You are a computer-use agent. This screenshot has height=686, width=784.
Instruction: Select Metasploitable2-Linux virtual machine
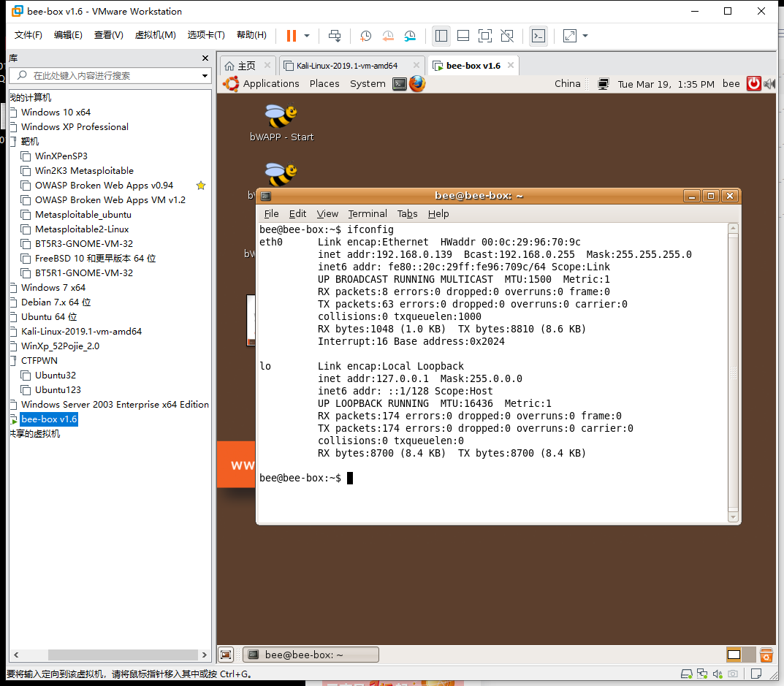pos(82,229)
